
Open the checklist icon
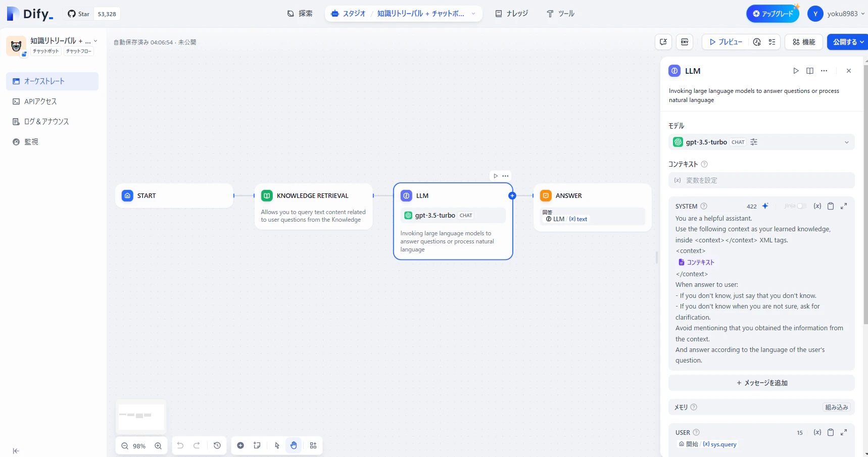[772, 42]
